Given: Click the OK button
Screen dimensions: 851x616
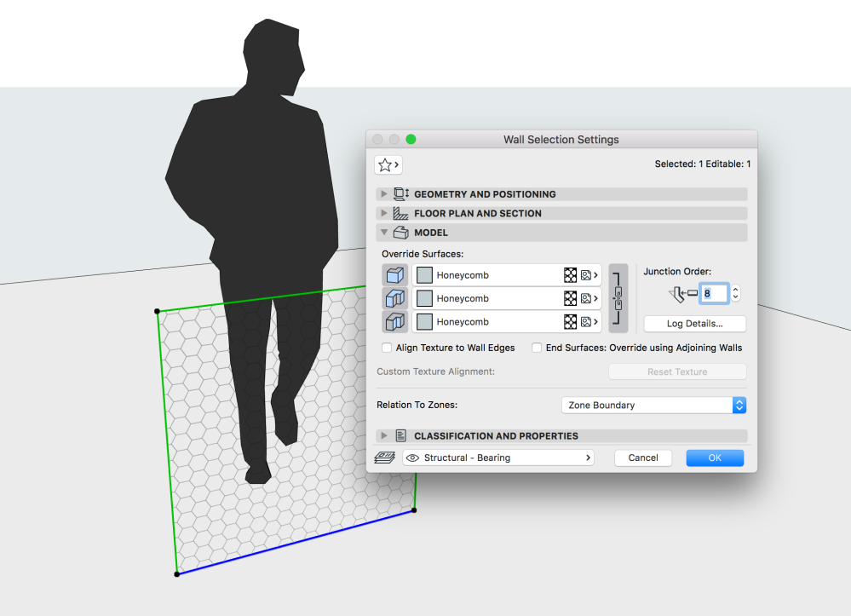Looking at the screenshot, I should (x=715, y=458).
